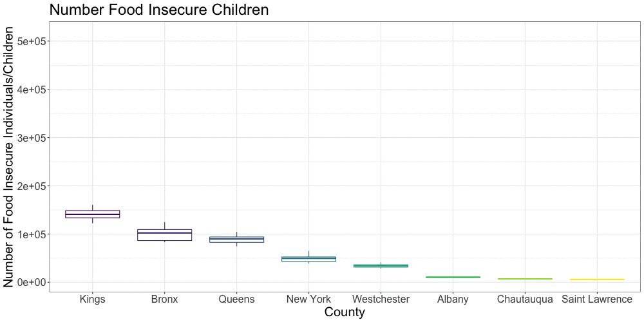Viewport: 644px width, 322px height.
Task: Select the Albany boxplot line
Action: (x=453, y=277)
